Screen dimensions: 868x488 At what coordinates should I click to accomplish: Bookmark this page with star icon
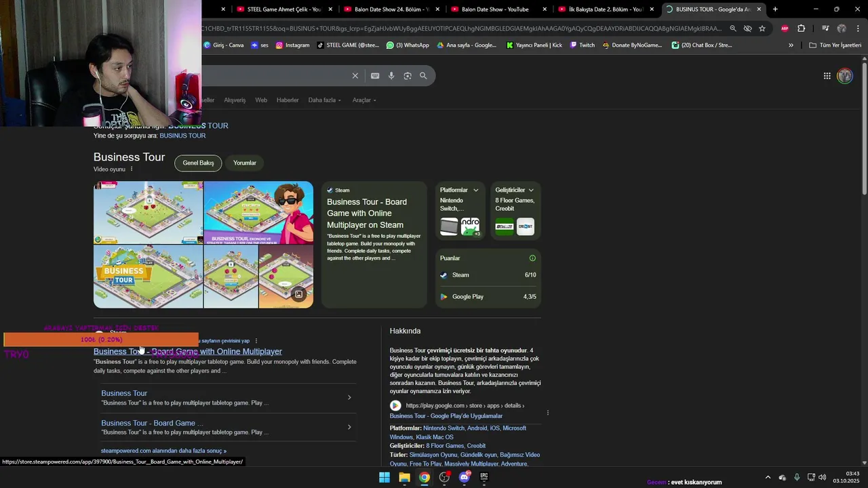point(762,28)
